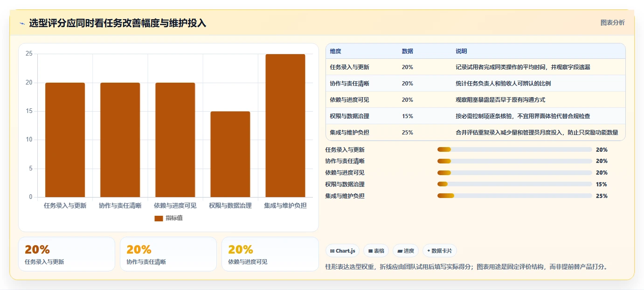644x290 pixels.
Task: Click the chart icon beside the header title
Action: coord(22,23)
